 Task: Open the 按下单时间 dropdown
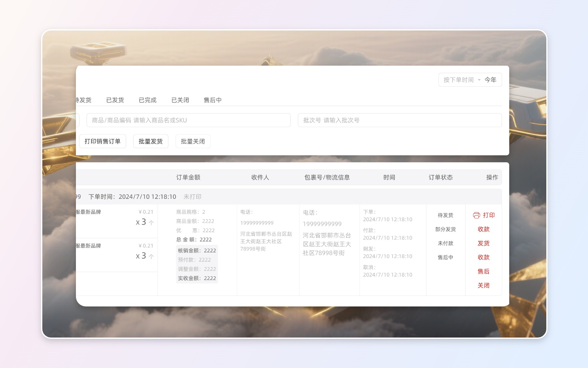[462, 80]
